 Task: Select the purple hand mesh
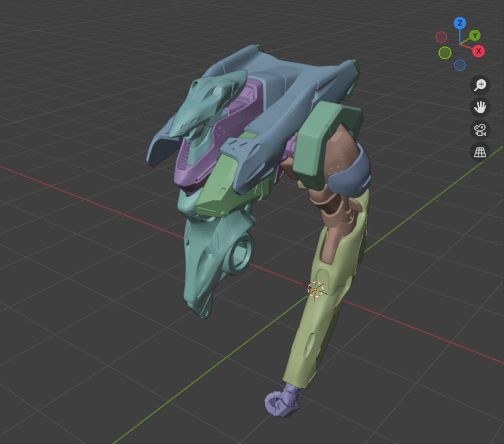point(282,401)
